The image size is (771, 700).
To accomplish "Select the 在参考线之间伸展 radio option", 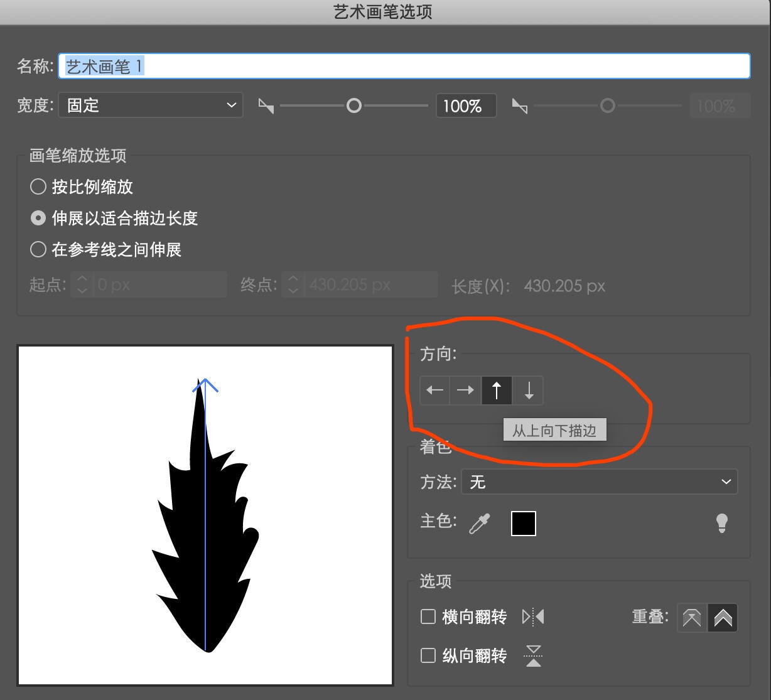I will pyautogui.click(x=38, y=250).
